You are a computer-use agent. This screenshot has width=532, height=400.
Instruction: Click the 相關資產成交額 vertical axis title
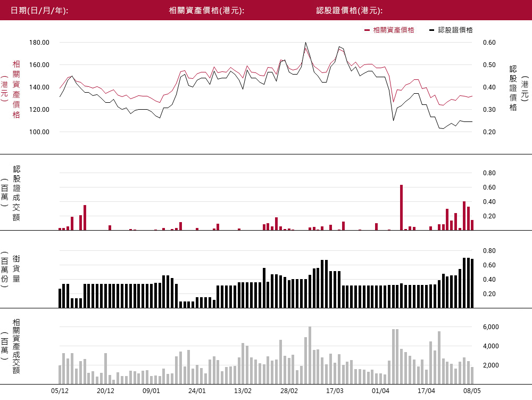point(16,346)
